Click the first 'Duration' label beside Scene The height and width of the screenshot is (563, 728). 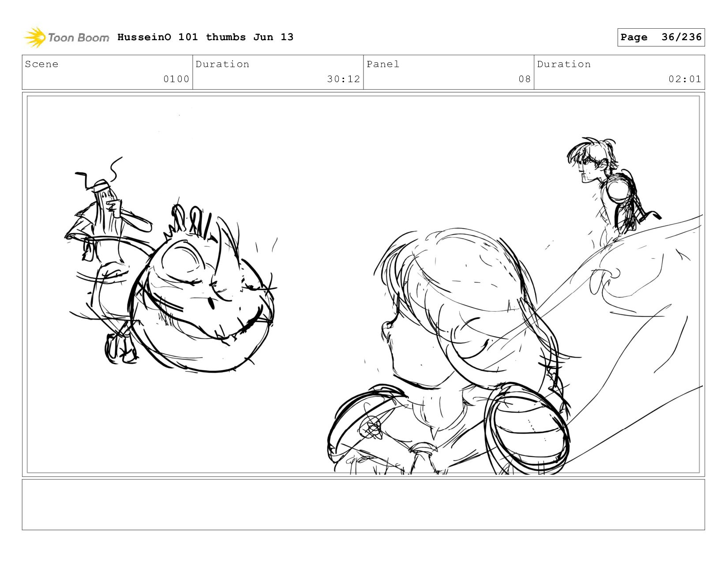pyautogui.click(x=222, y=64)
